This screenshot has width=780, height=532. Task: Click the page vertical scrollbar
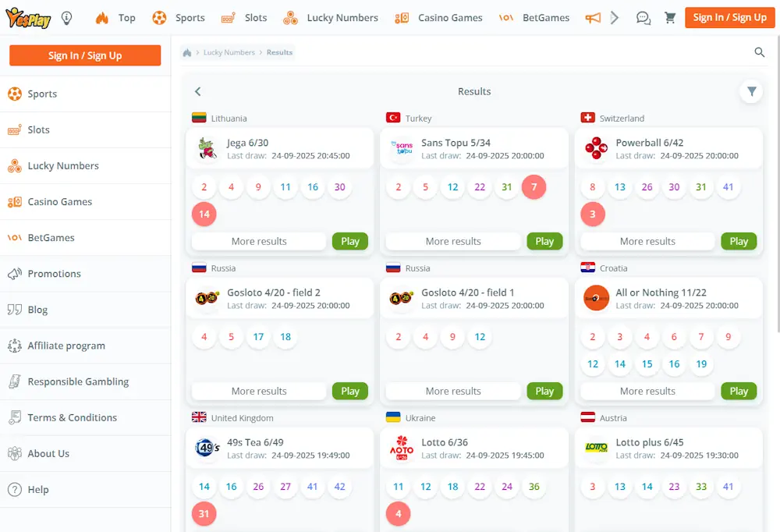pos(776,156)
